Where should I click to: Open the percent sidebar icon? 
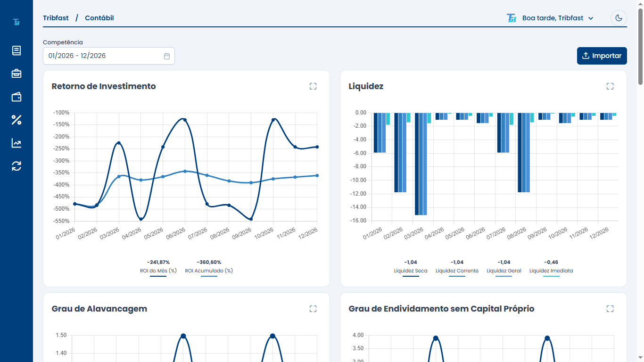pyautogui.click(x=17, y=120)
